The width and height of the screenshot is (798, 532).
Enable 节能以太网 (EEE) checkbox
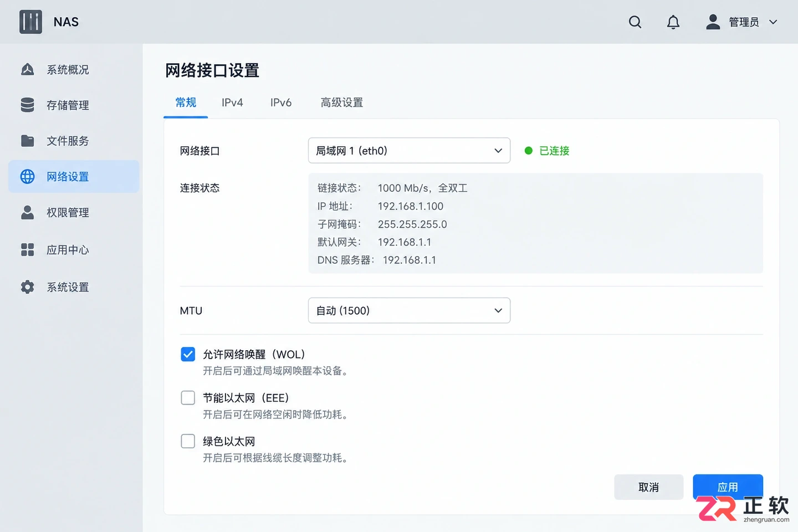(x=188, y=397)
